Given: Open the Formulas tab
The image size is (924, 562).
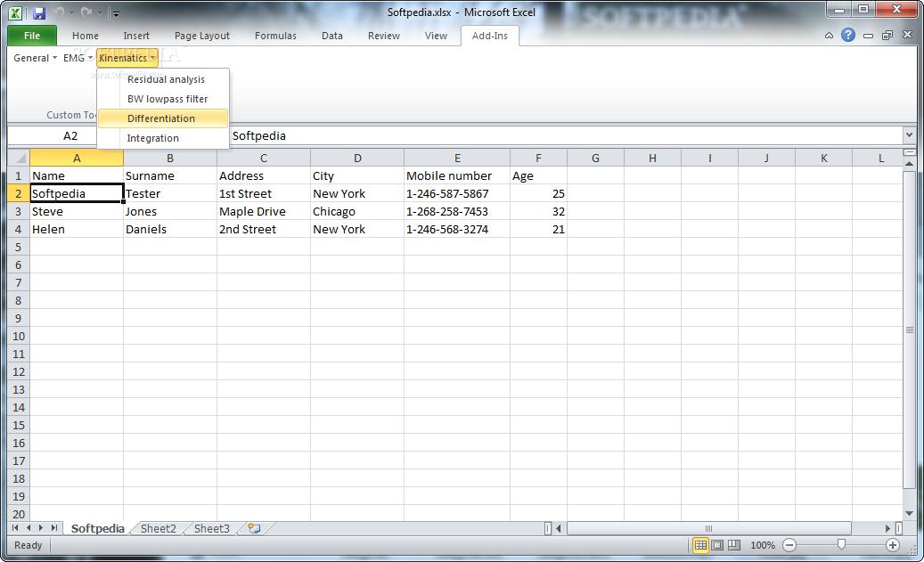Looking at the screenshot, I should click(276, 36).
